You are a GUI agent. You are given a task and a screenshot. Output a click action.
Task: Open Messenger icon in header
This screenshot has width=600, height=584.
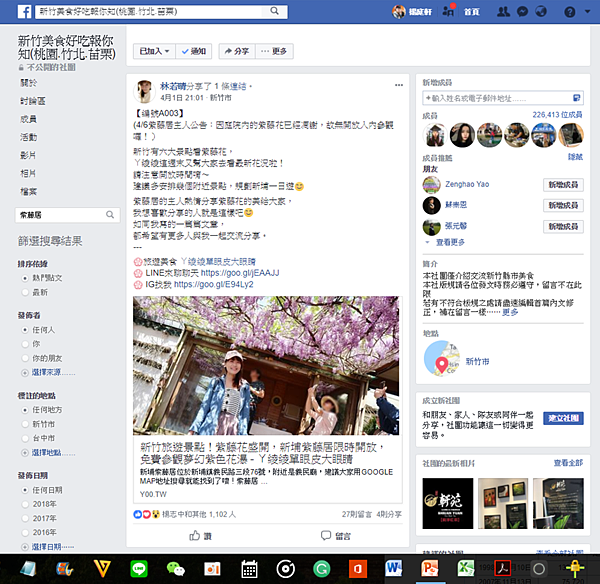[522, 12]
